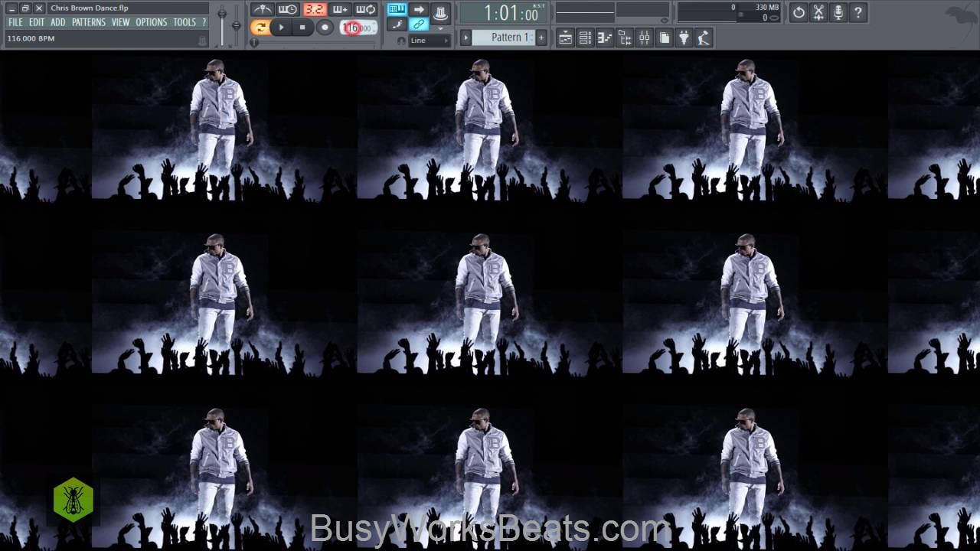This screenshot has width=980, height=551.
Task: Click the auto-scroll arrow icon
Action: pyautogui.click(x=419, y=9)
